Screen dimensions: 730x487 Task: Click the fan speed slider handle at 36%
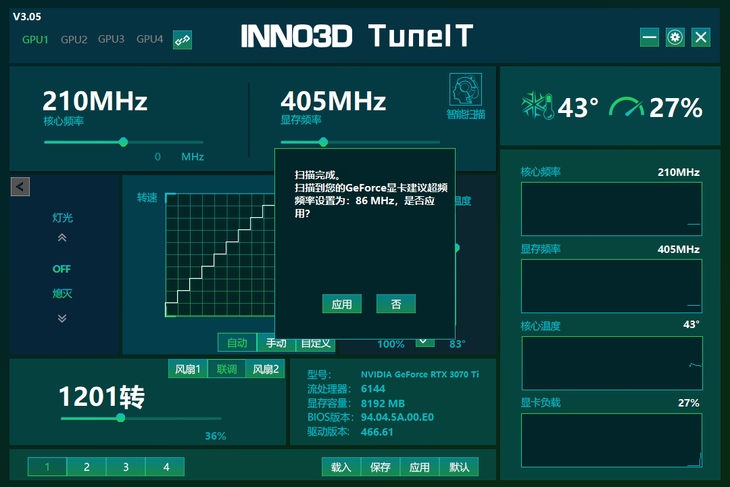(x=121, y=418)
